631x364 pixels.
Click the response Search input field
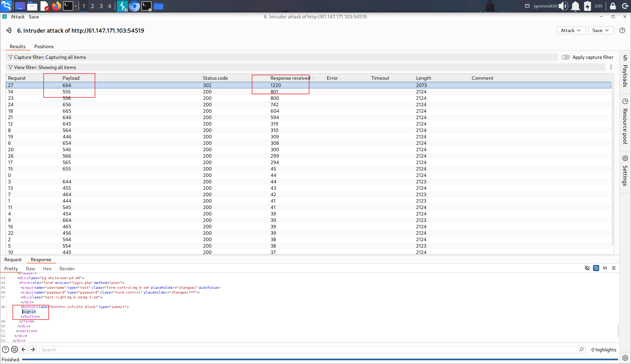[x=308, y=350]
